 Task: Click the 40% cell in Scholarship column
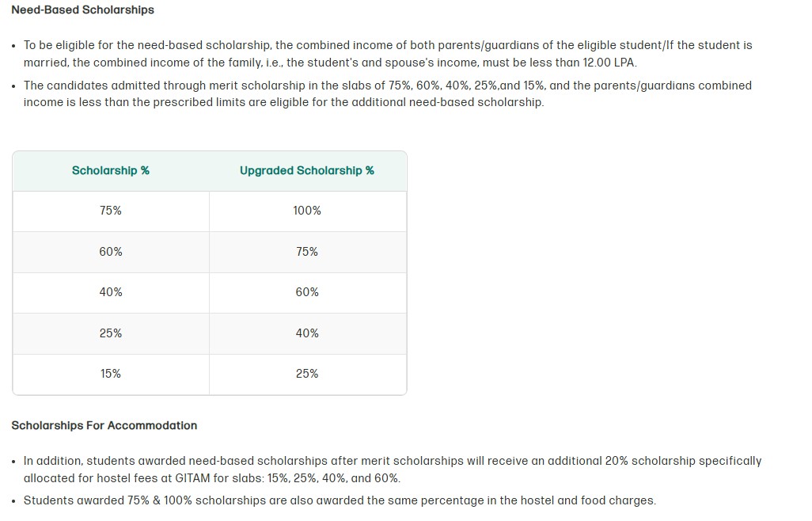point(111,292)
